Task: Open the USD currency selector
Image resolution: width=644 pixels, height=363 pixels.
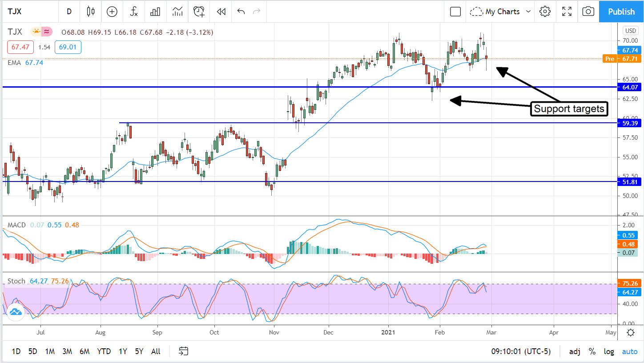Action: pos(630,31)
